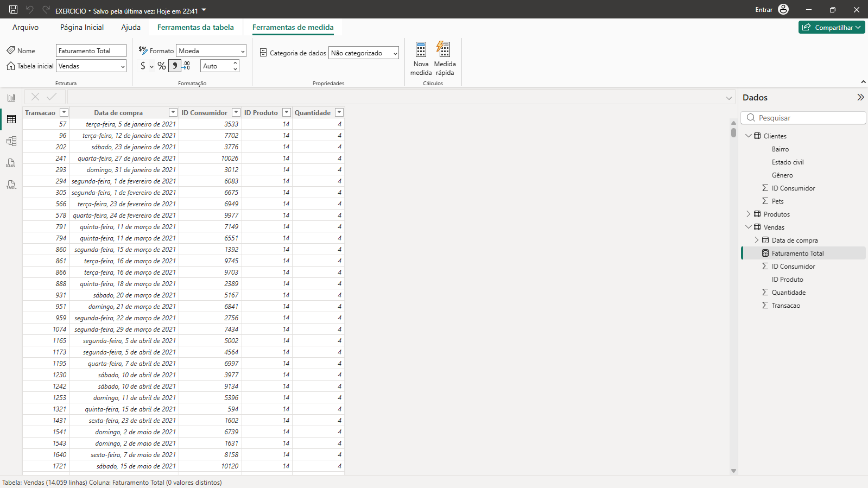Screen dimensions: 868x488
Task: Click sigma icon beside Quantidade field
Action: [x=765, y=292]
